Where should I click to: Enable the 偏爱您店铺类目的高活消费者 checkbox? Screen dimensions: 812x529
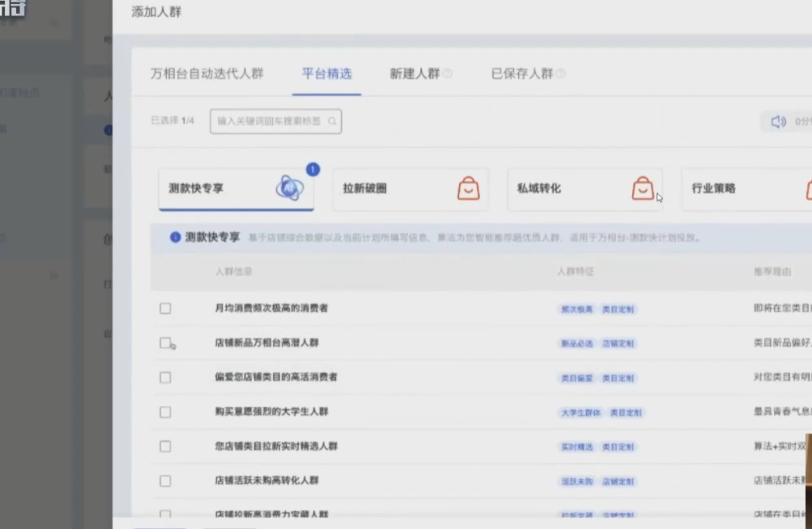coord(165,377)
